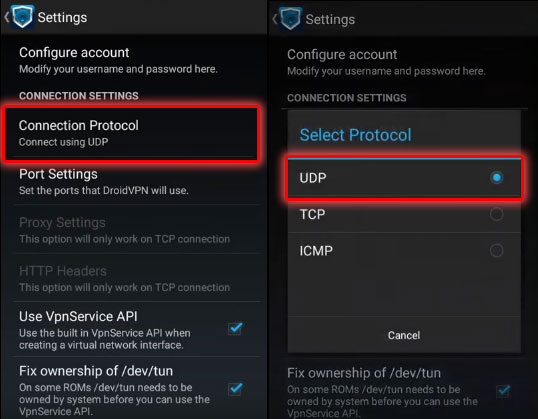Open Configure account in left panel
This screenshot has width=538, height=419.
(136, 60)
